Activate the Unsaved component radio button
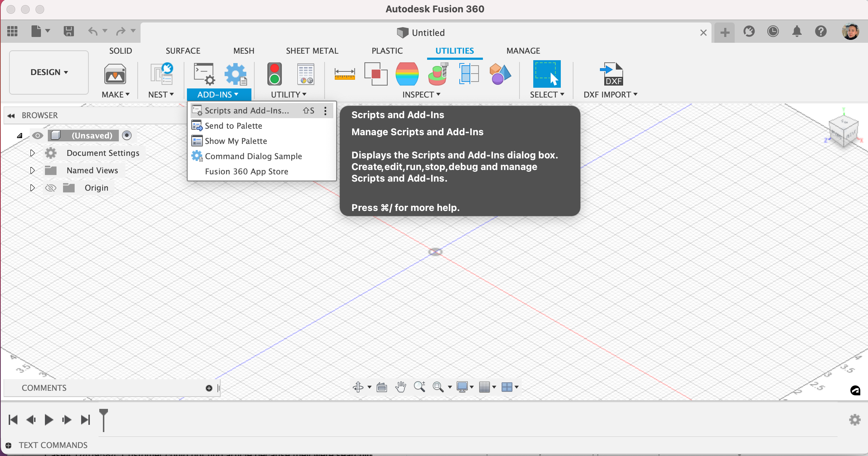This screenshot has height=456, width=868. [127, 136]
